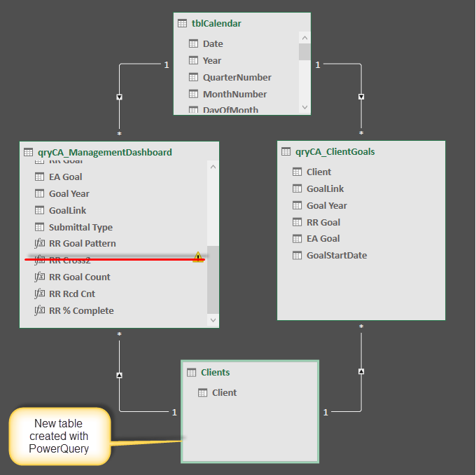
Task: Select the RR % Complete measure text
Action: coord(81,310)
